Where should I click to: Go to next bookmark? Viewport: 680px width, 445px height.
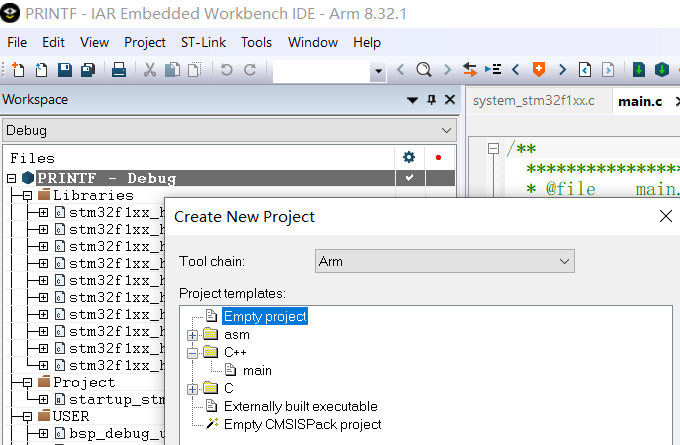click(x=562, y=69)
